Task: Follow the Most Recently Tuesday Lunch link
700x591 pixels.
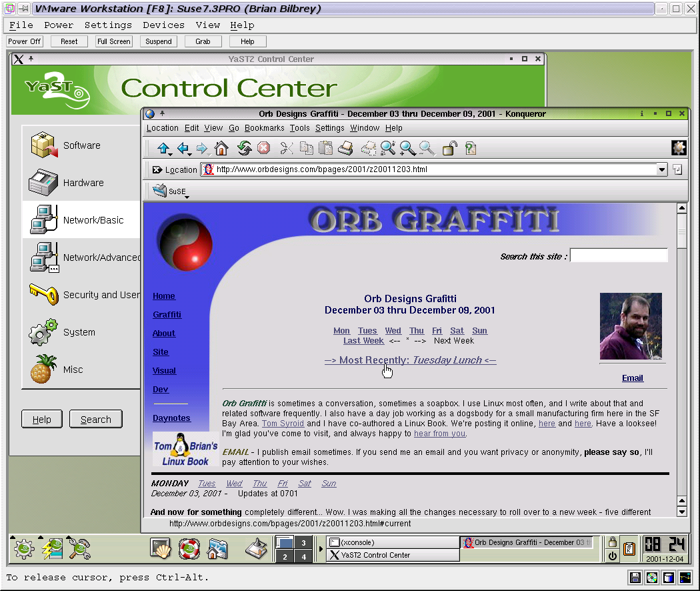Action: point(410,360)
